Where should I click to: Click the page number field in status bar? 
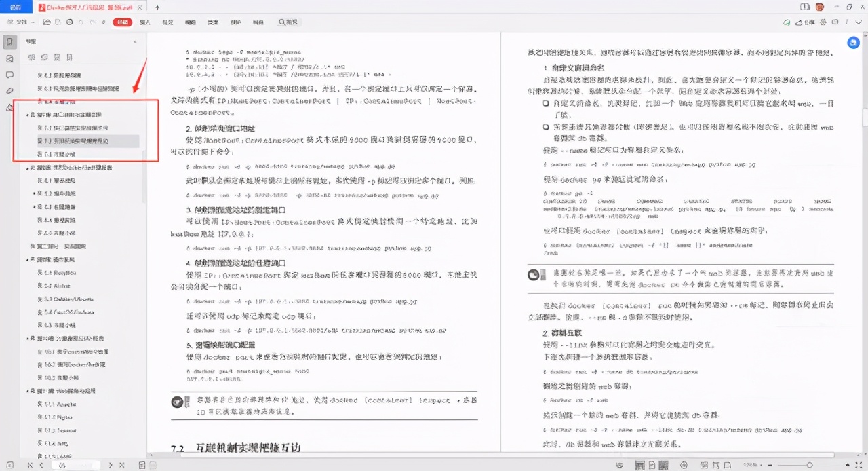click(77, 465)
